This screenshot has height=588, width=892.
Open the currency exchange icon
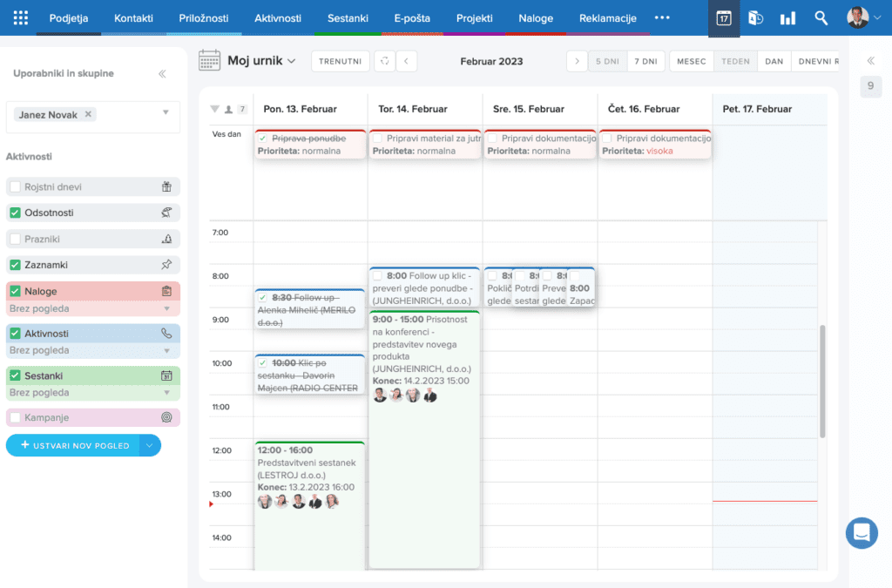(x=755, y=18)
